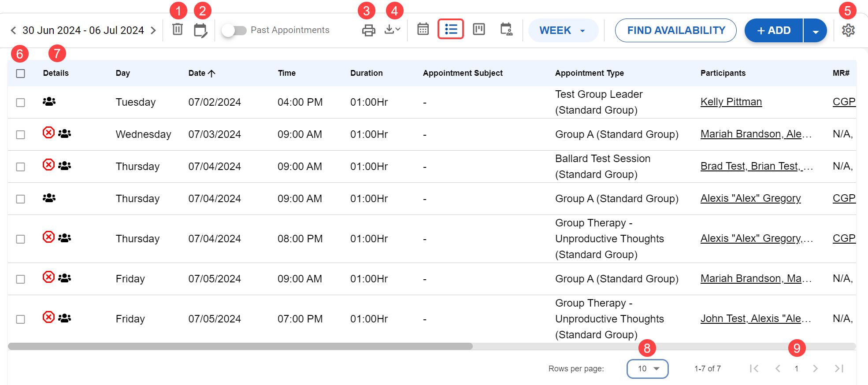
Task: Open the Rows per page dropdown
Action: click(647, 369)
